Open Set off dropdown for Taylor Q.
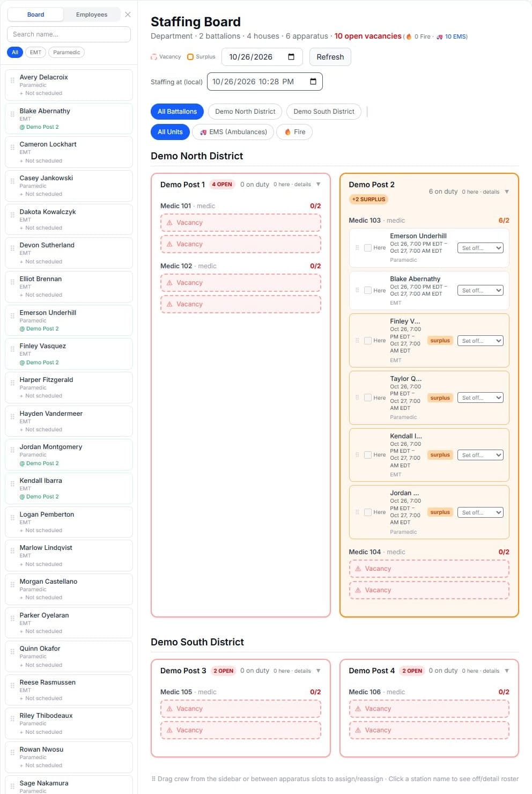Image resolution: width=532 pixels, height=794 pixels. (481, 398)
